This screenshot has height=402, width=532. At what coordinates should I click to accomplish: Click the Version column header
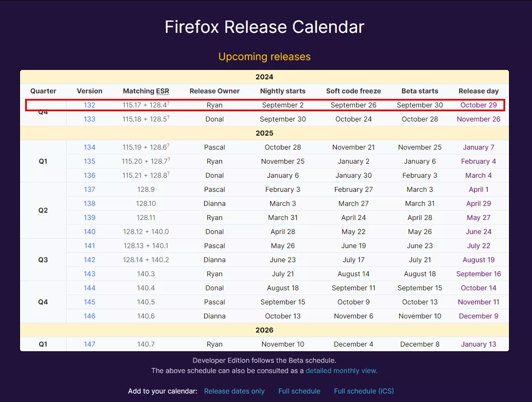point(90,91)
